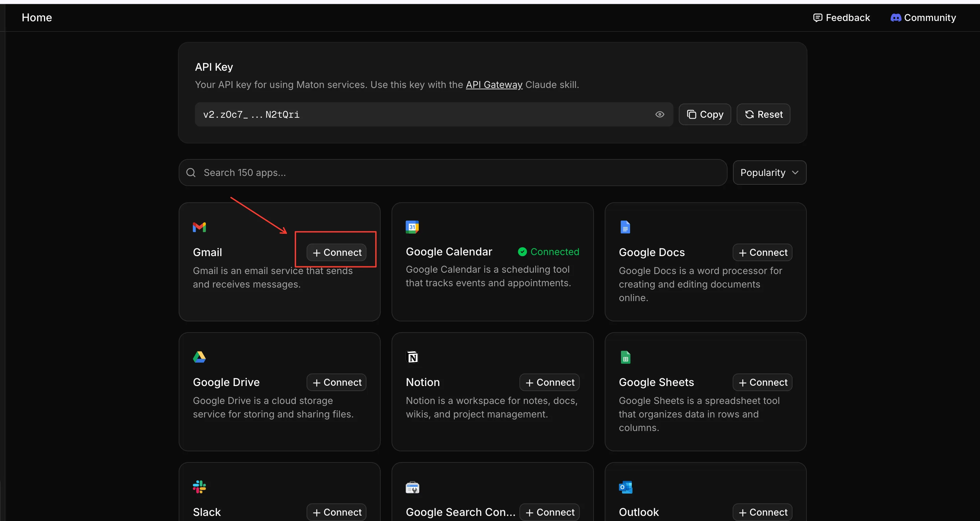The image size is (980, 521).
Task: Click the Outlook app icon
Action: (x=625, y=487)
